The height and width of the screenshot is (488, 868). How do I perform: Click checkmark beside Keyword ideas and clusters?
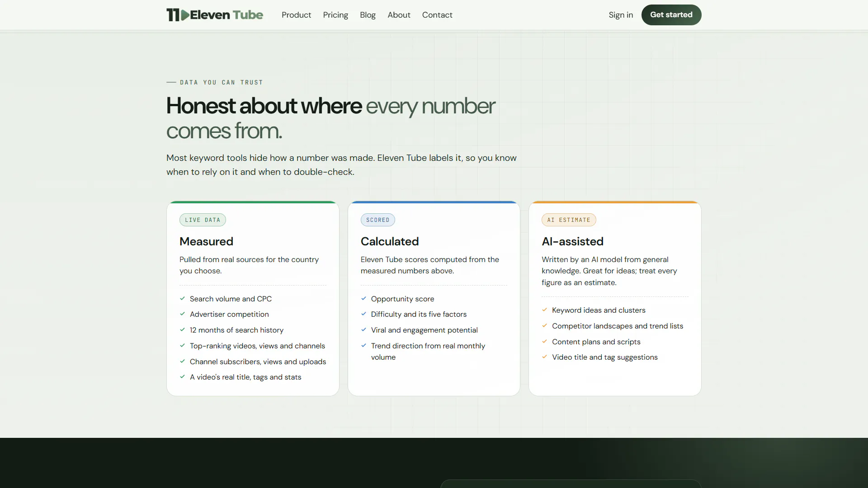tap(545, 310)
